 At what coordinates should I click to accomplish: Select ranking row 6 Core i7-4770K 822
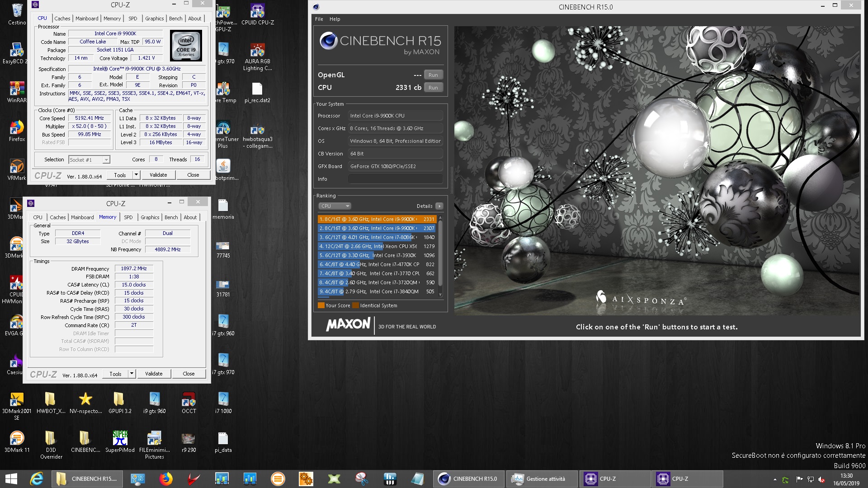[x=377, y=264]
